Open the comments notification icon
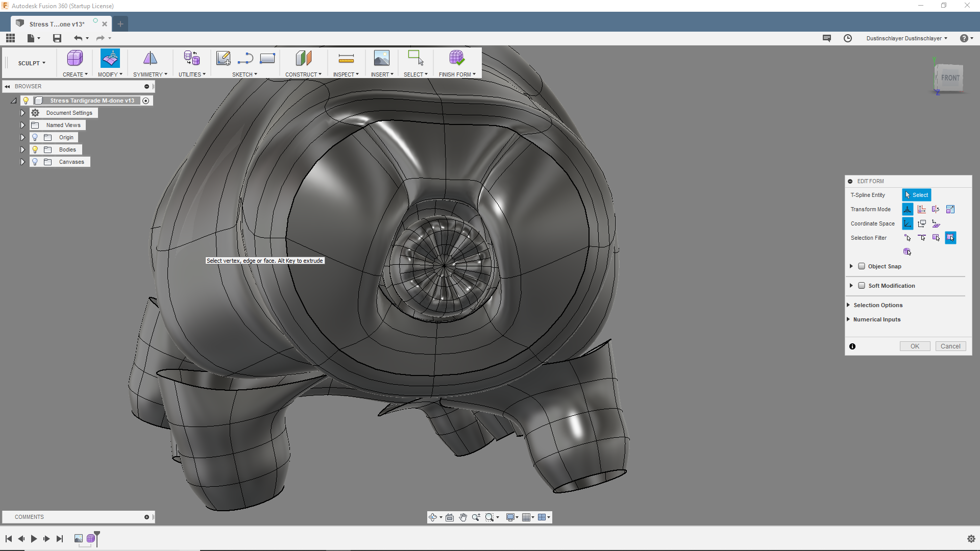This screenshot has height=551, width=980. tap(827, 38)
